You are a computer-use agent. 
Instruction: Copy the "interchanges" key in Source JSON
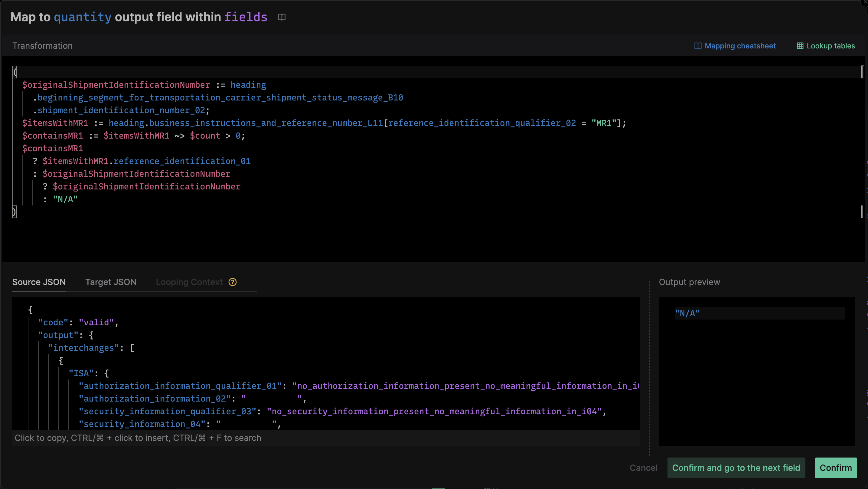83,348
